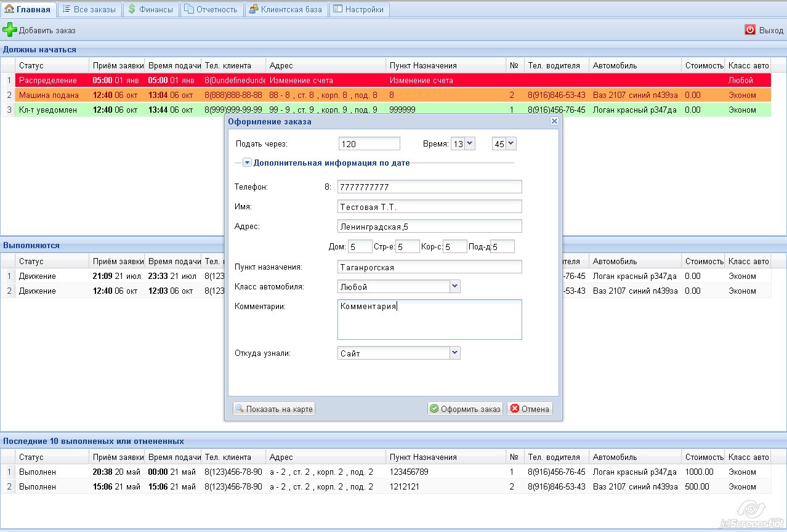Open the hour dropdown showing 13

[470, 143]
